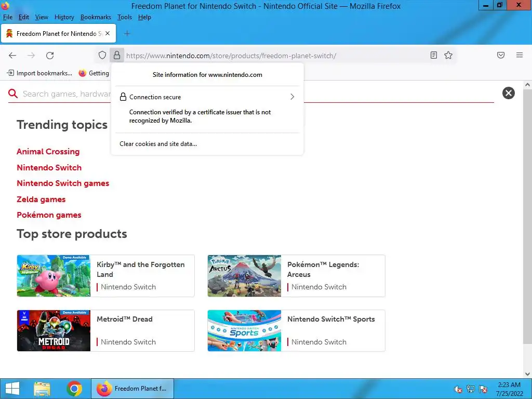Open the View menu
The image size is (532, 399).
(42, 17)
